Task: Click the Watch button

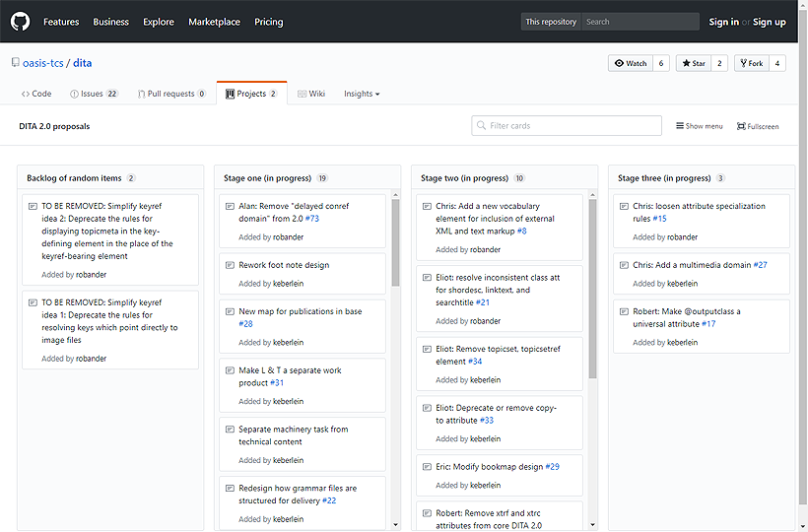Action: [x=631, y=63]
